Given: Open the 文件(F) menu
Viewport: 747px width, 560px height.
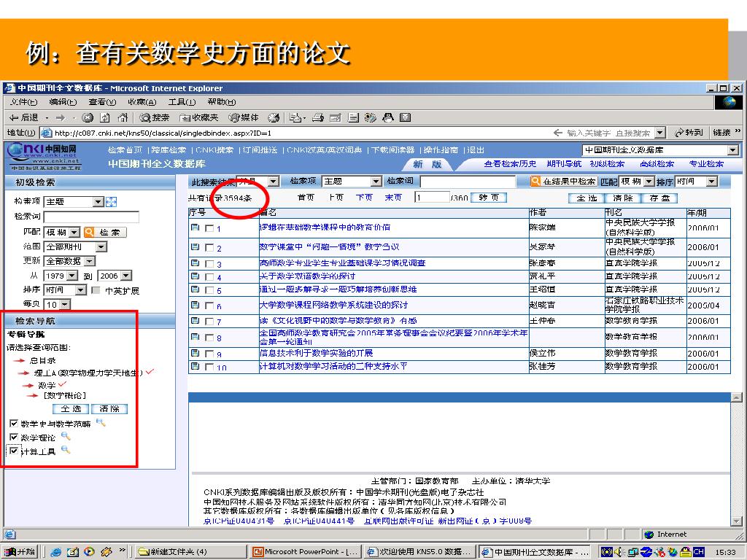Looking at the screenshot, I should pyautogui.click(x=23, y=102).
